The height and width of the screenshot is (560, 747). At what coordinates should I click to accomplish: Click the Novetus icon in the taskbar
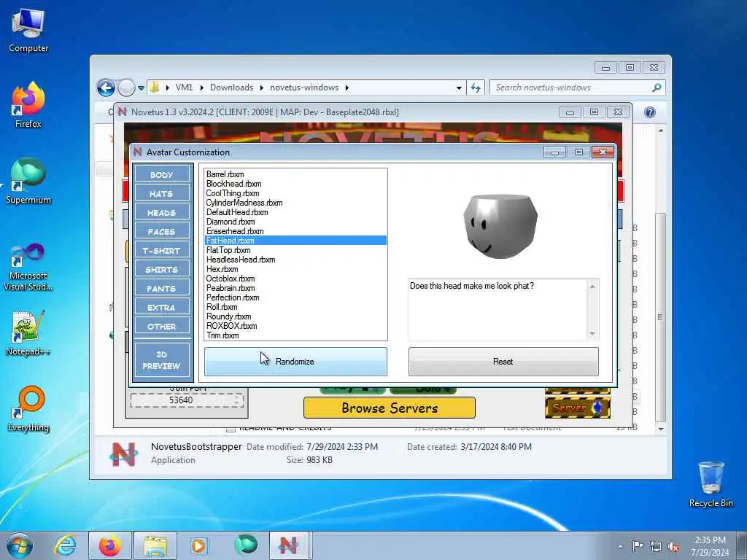289,545
